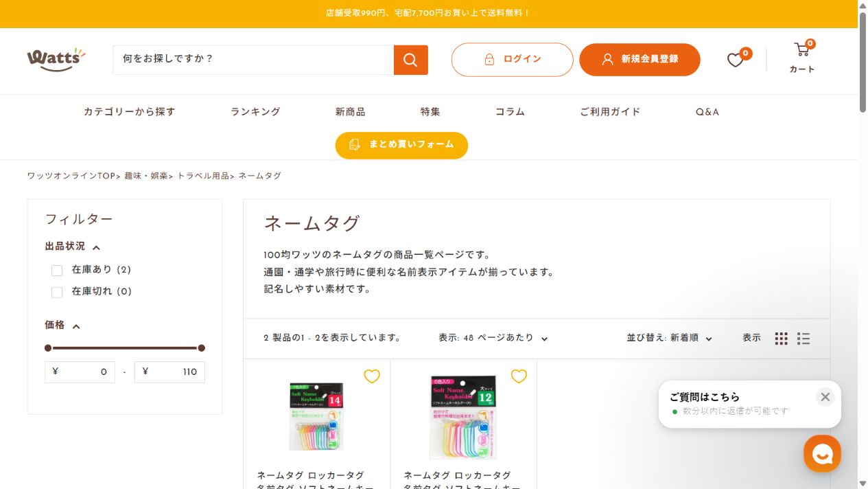Click the free shipping announcement banner text
The width and height of the screenshot is (868, 489).
click(428, 13)
